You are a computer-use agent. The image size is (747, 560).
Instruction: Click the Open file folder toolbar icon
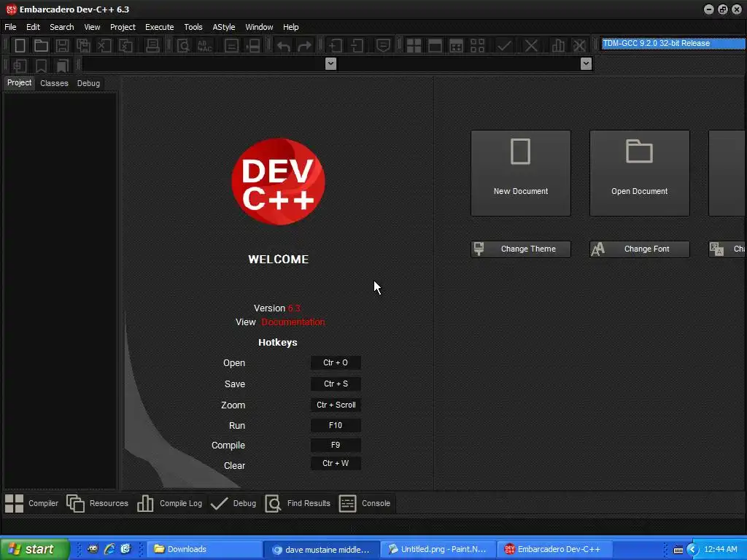click(41, 46)
